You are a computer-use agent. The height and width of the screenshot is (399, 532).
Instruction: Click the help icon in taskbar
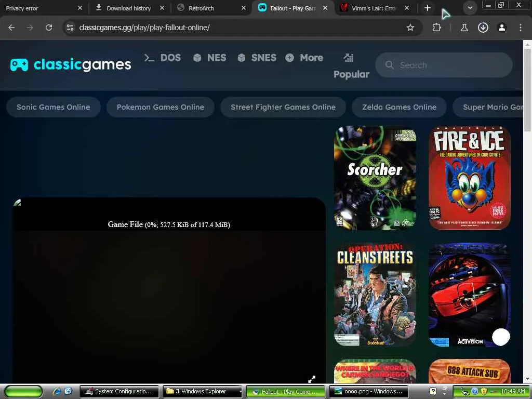click(x=433, y=392)
